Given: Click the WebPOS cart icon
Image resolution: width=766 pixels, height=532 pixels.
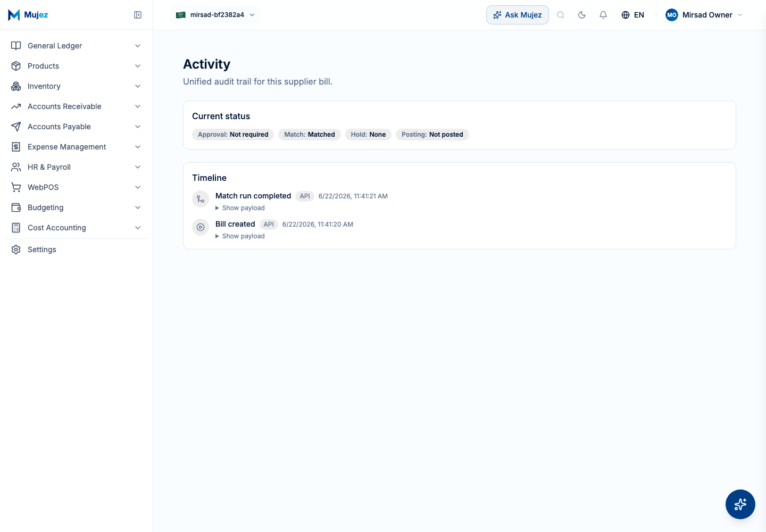Looking at the screenshot, I should pos(16,187).
